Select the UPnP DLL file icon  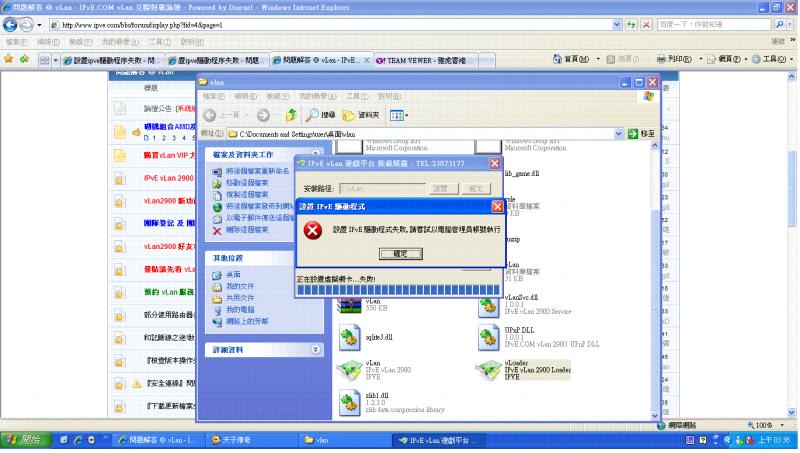coord(488,338)
